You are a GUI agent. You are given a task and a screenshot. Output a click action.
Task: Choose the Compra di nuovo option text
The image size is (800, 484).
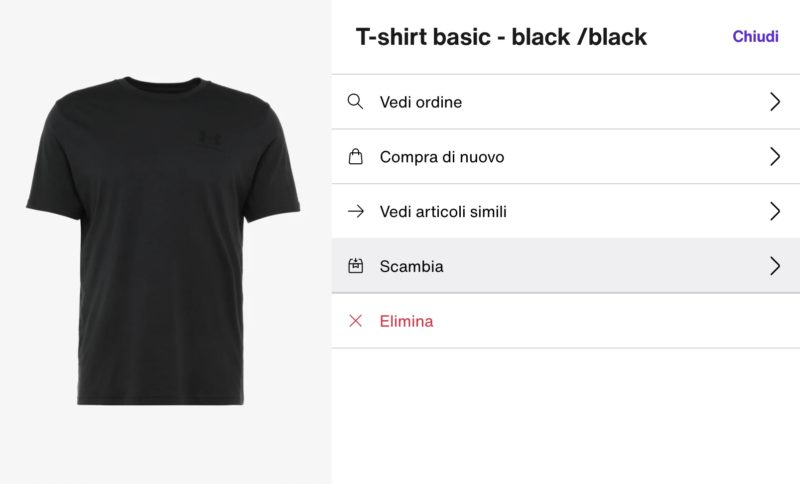click(441, 157)
